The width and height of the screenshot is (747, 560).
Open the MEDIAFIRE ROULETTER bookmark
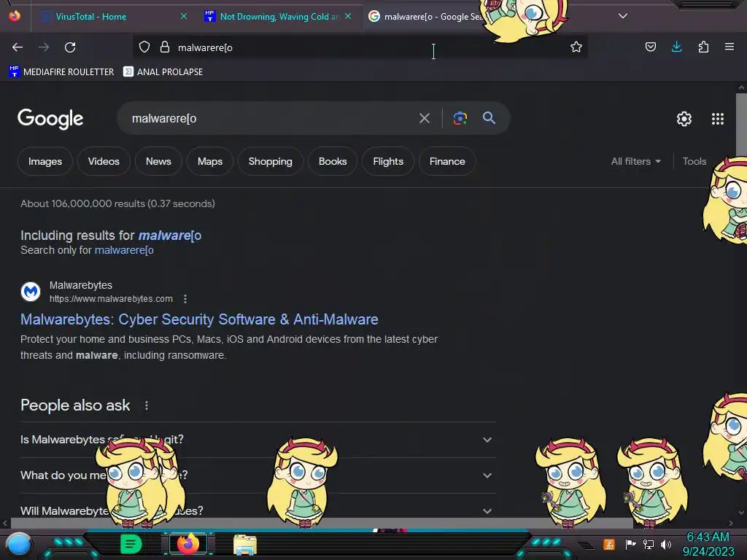[61, 72]
